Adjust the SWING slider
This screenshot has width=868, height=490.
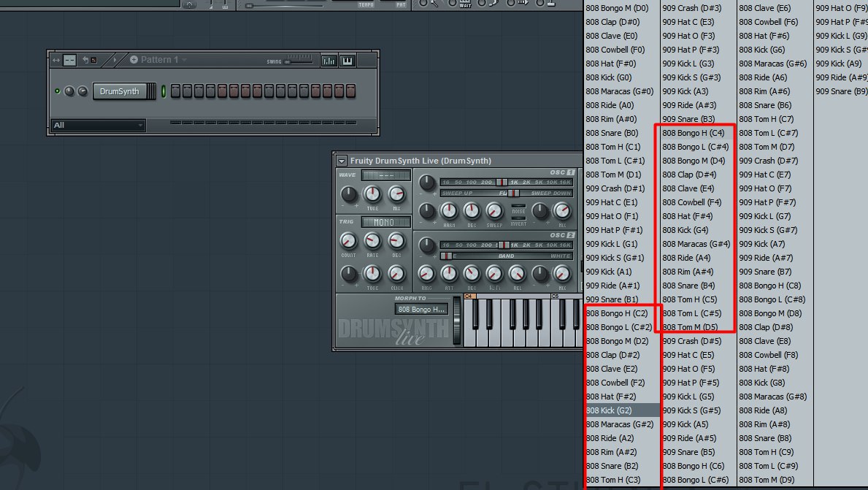299,61
